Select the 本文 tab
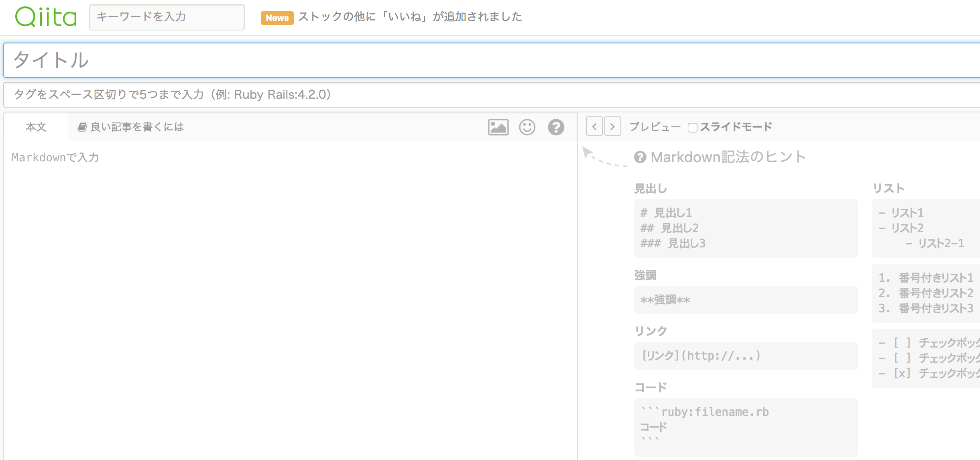Screen dimensions: 980x460 [x=36, y=127]
